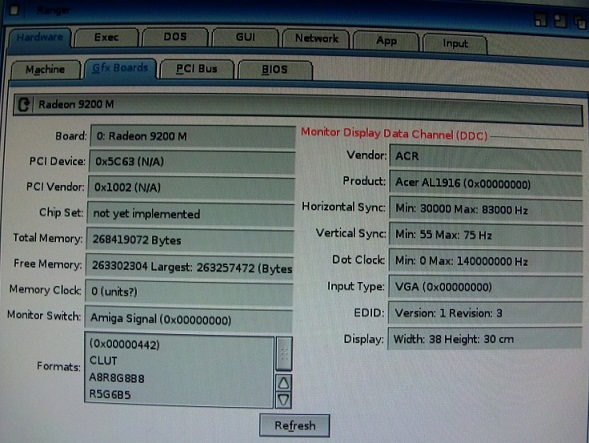Select the Machine sub-tab
Image resolution: width=589 pixels, height=443 pixels.
[x=45, y=70]
